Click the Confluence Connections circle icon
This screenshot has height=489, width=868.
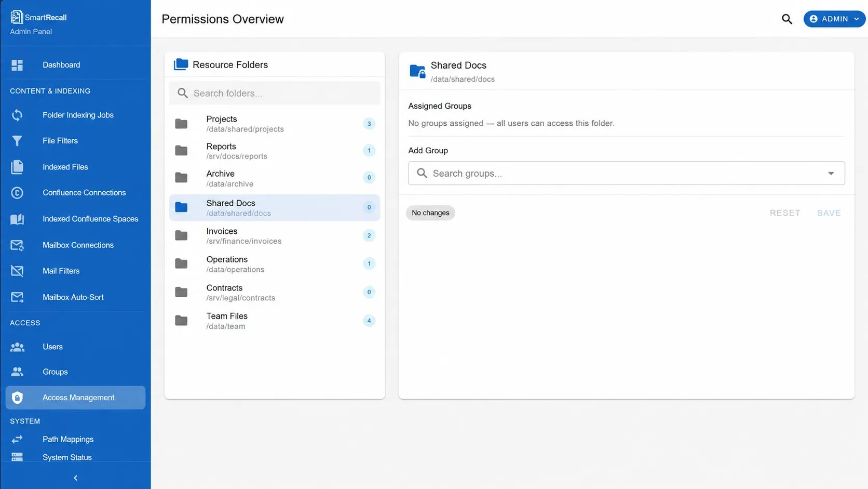[17, 193]
